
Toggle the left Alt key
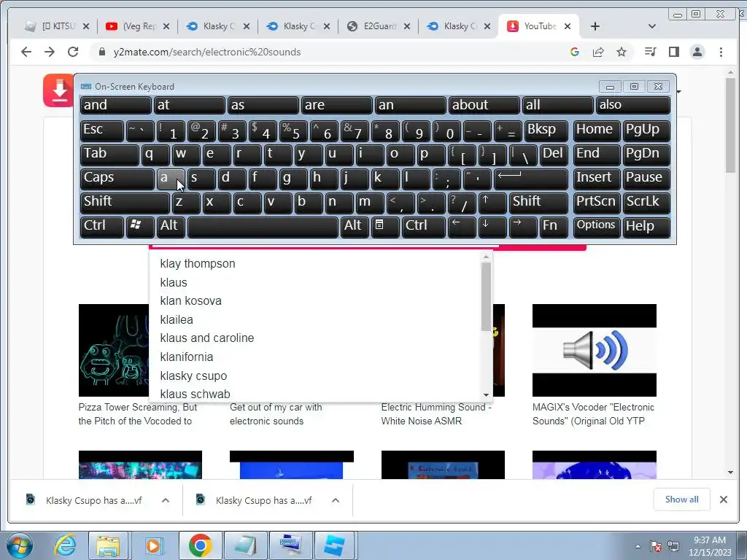(x=170, y=227)
